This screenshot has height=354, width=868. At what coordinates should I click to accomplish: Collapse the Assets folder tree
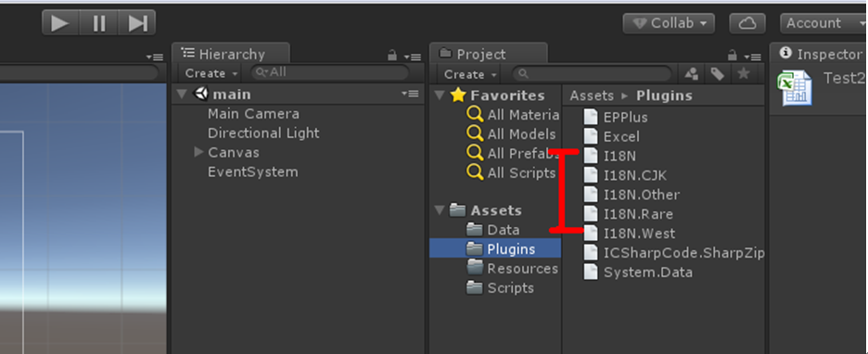440,210
